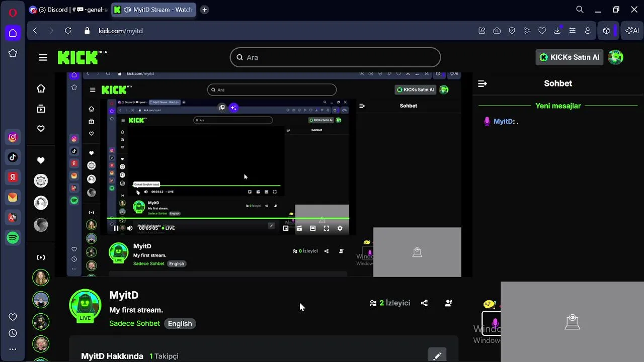644x362 pixels.
Task: Go back in browser history
Action: coord(35,31)
